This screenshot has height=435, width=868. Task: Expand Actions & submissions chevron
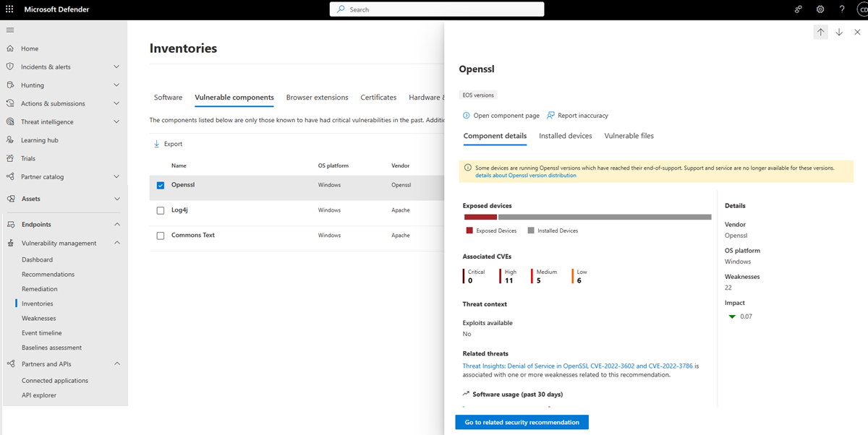tap(117, 103)
